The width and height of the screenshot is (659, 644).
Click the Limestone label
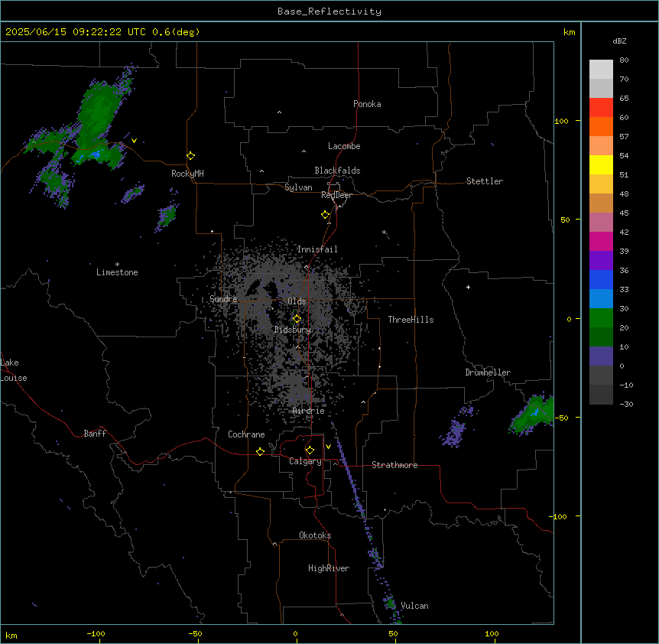click(x=117, y=272)
